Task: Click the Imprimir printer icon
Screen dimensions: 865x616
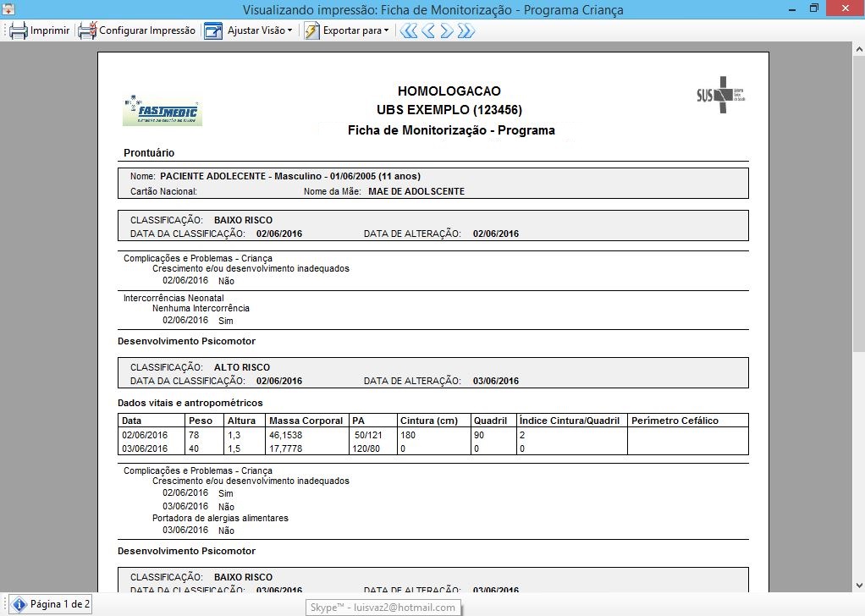Action: tap(19, 30)
